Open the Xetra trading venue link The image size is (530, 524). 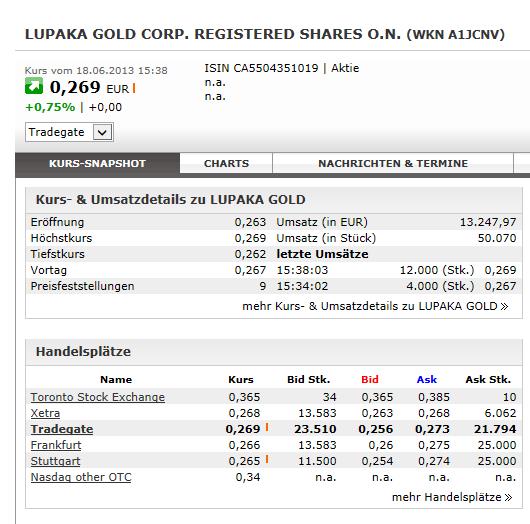[x=45, y=413]
